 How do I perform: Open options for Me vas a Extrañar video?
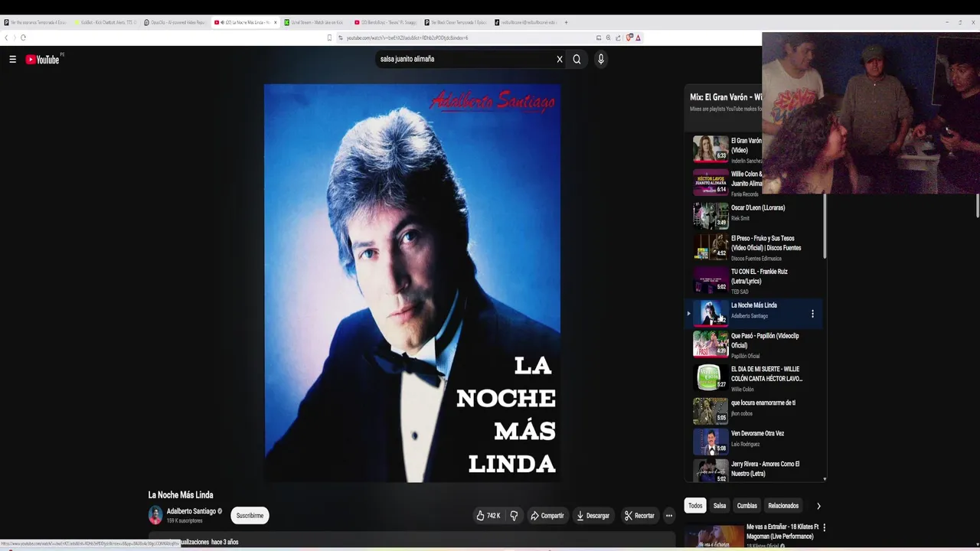point(824,527)
